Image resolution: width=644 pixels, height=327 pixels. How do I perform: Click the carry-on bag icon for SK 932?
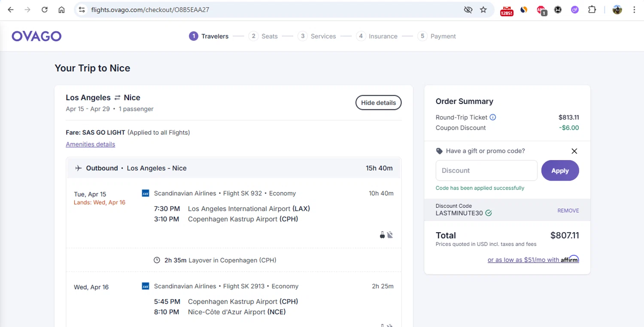(x=382, y=235)
